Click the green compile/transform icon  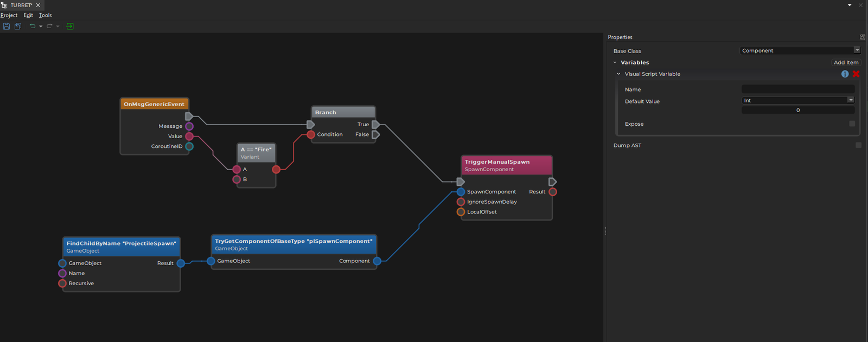70,26
